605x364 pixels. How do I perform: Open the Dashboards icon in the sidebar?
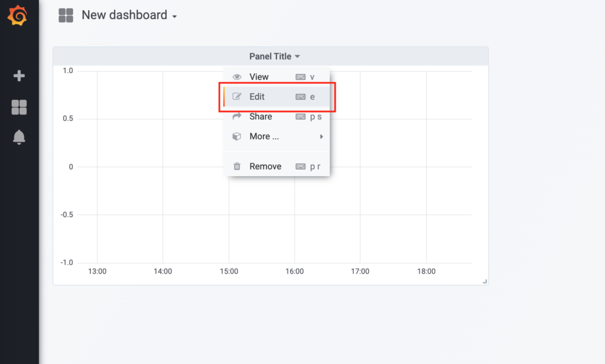click(x=19, y=108)
